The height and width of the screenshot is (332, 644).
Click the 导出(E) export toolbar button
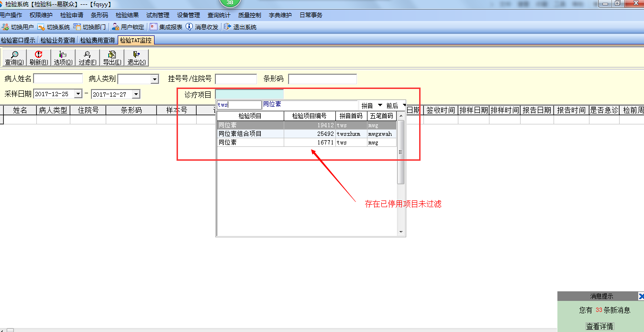112,58
